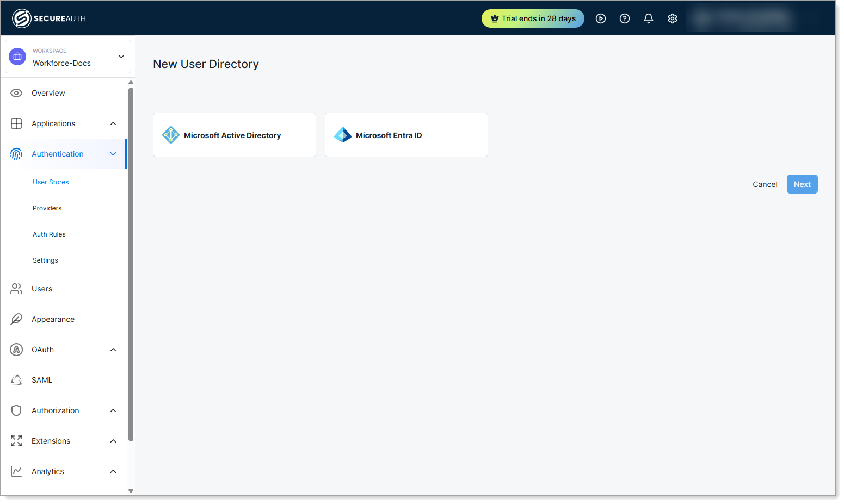The width and height of the screenshot is (844, 504).
Task: Click the SAML icon in sidebar
Action: pos(16,380)
